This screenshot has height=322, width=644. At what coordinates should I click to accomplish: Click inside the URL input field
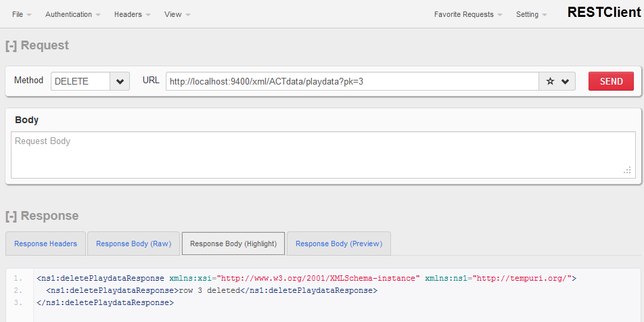coord(352,81)
